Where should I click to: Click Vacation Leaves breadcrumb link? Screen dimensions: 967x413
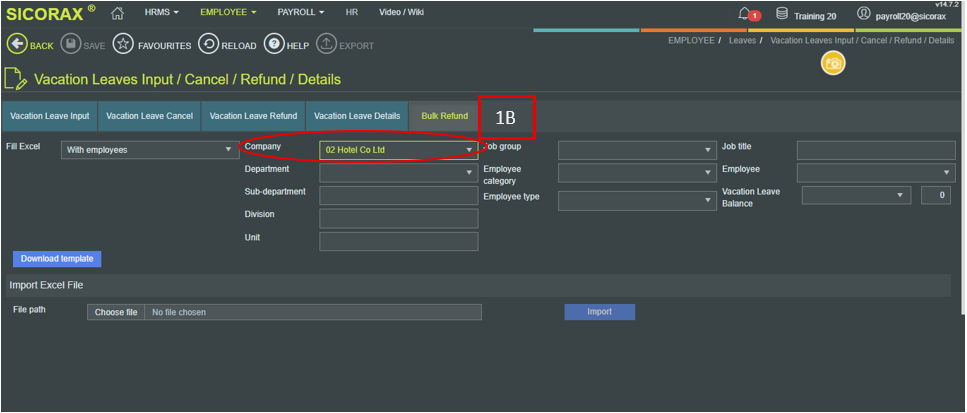tap(862, 40)
